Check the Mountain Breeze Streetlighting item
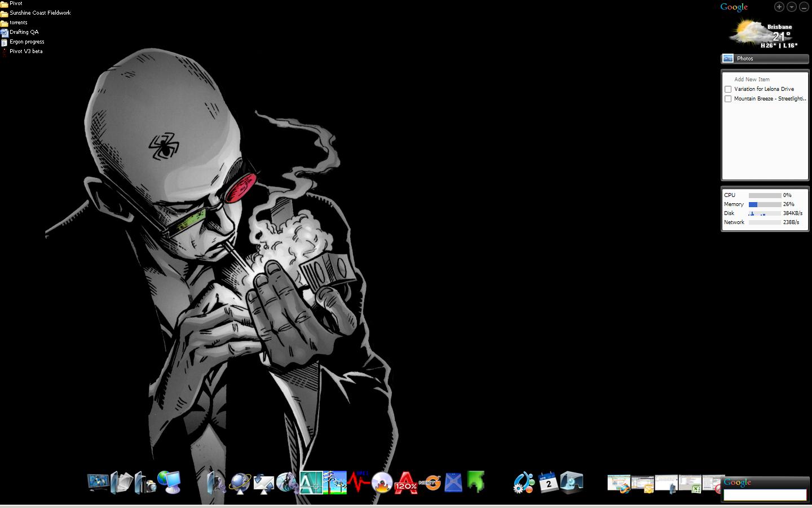This screenshot has height=508, width=812. (728, 99)
